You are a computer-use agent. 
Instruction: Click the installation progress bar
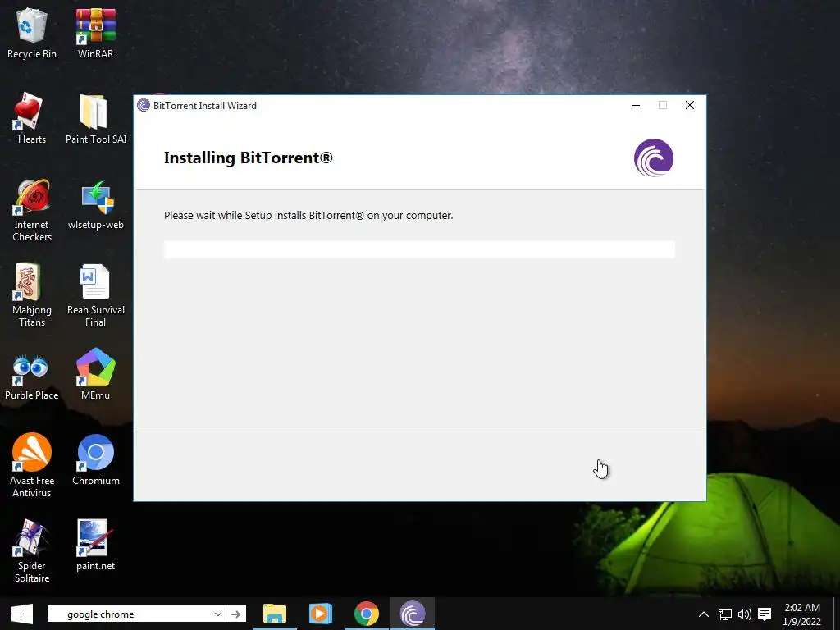[x=419, y=249]
